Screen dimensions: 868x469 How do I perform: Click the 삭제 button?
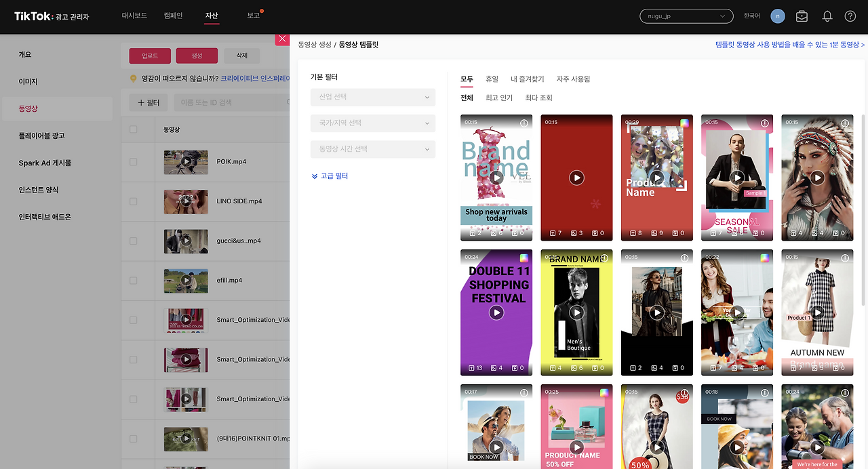[x=241, y=56]
